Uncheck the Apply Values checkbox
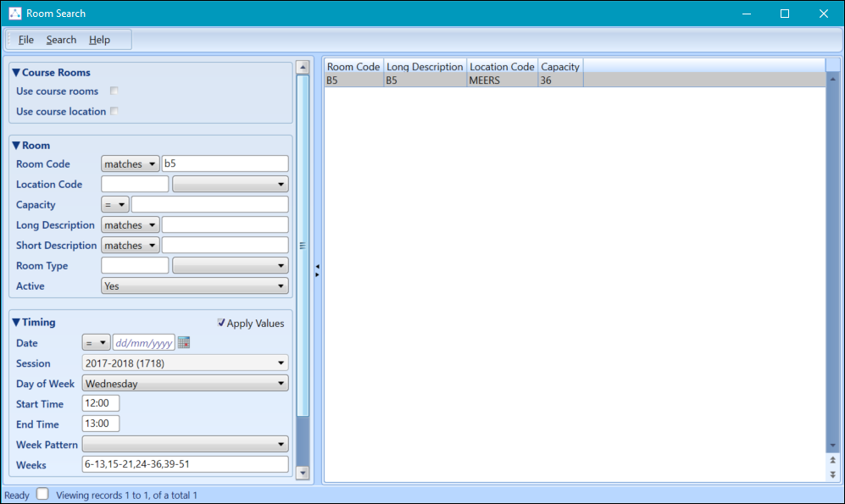Image resolution: width=845 pixels, height=504 pixels. (221, 323)
